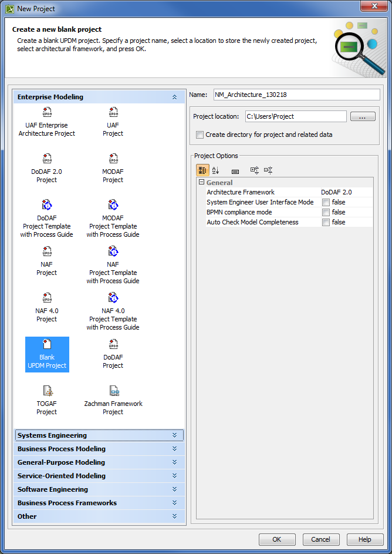Toggle System Engineer User Interface Mode checkbox
This screenshot has height=554, width=392.
click(x=326, y=203)
